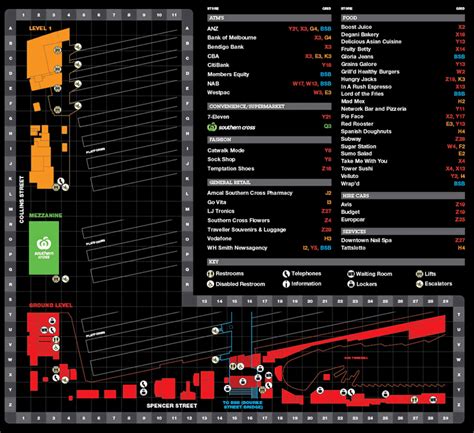Click the Woolworths logo beside the southern cross listing
Screen dimensions: 474x433
pos(212,127)
